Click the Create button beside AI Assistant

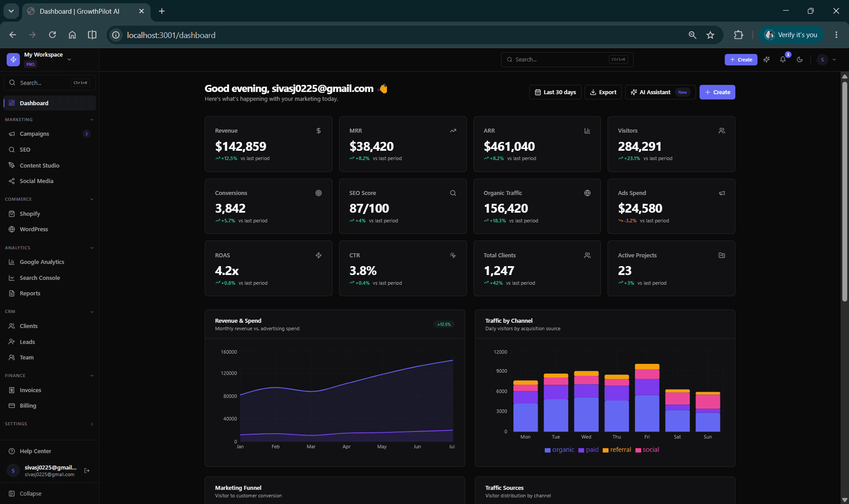click(717, 92)
